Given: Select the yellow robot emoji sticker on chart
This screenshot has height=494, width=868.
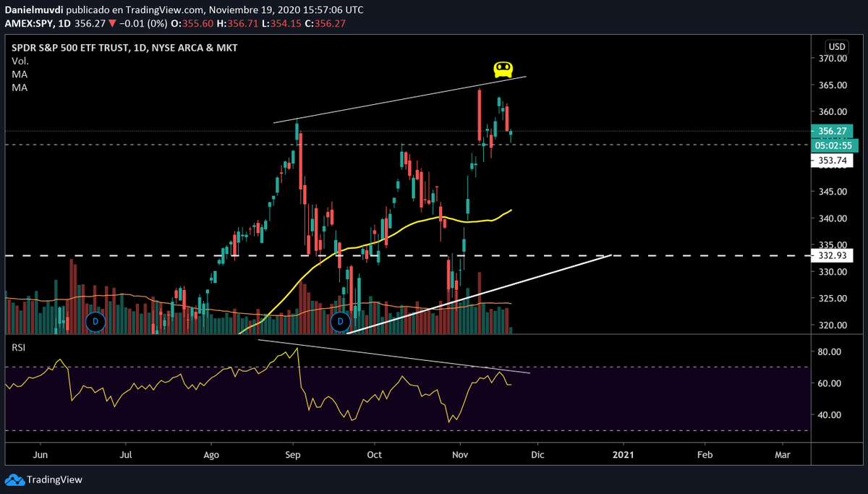Looking at the screenshot, I should [x=503, y=69].
